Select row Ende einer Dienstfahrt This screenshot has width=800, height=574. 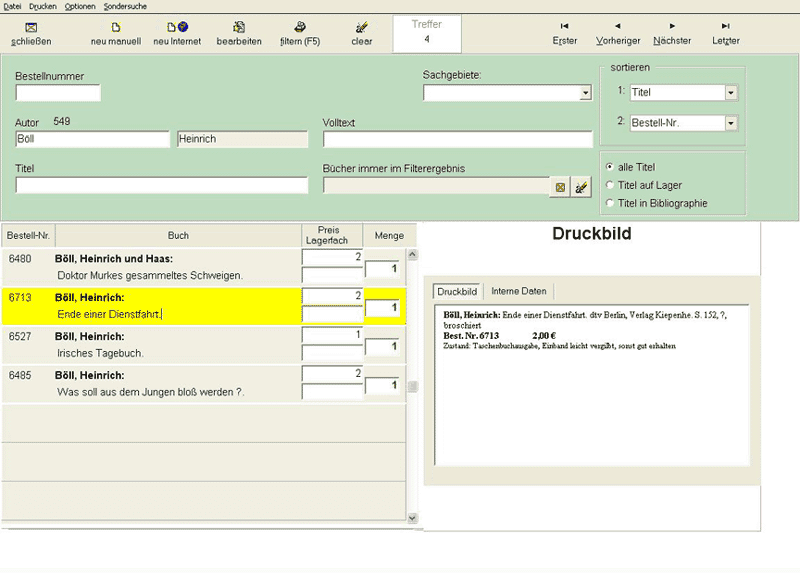tap(204, 306)
